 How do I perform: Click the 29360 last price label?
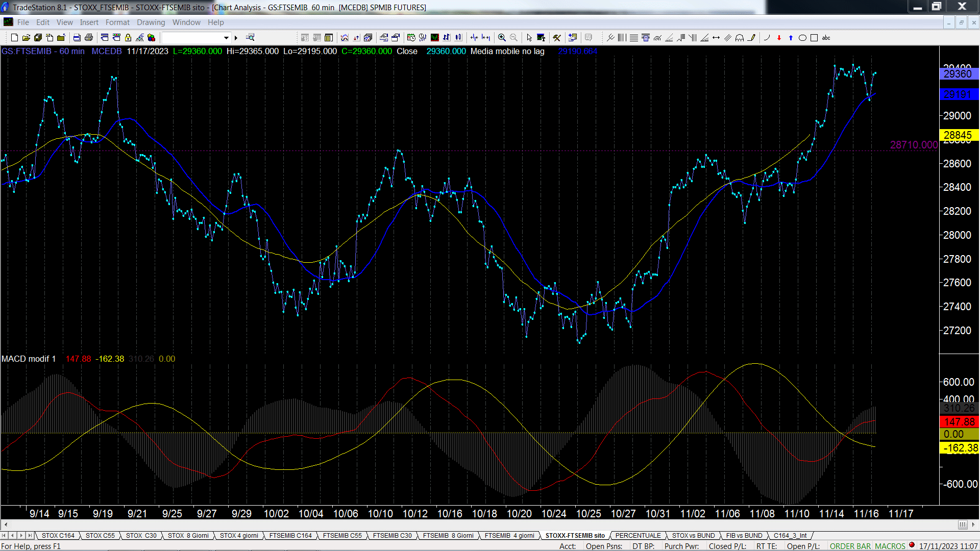[x=959, y=74]
